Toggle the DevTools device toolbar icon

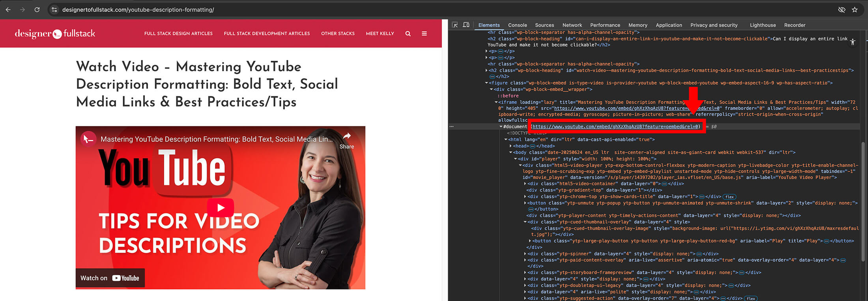tap(466, 25)
